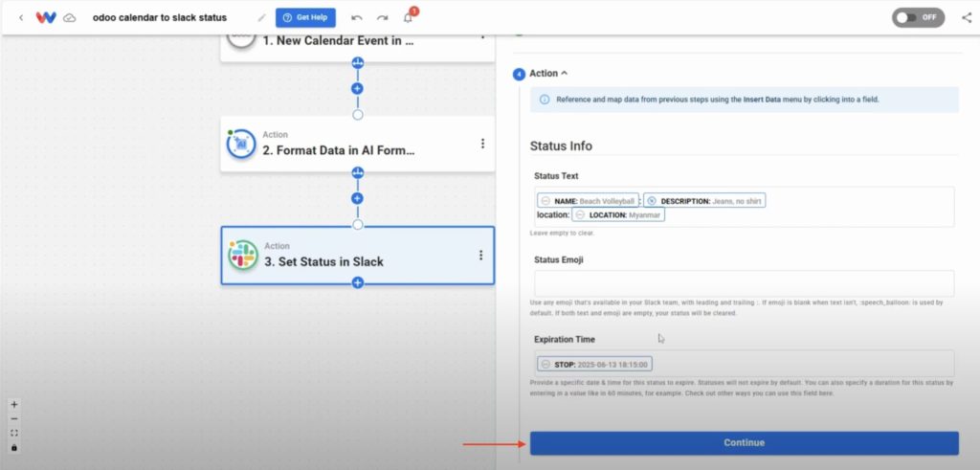Add a step using plus under step 2
980x470 pixels.
(x=358, y=199)
